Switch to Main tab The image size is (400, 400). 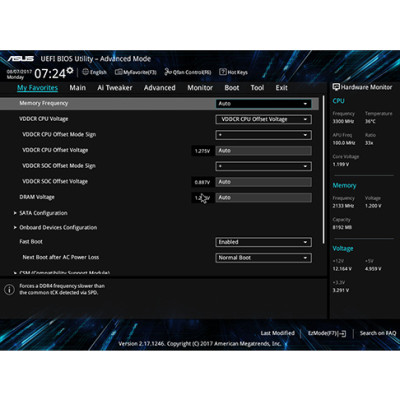(x=78, y=88)
